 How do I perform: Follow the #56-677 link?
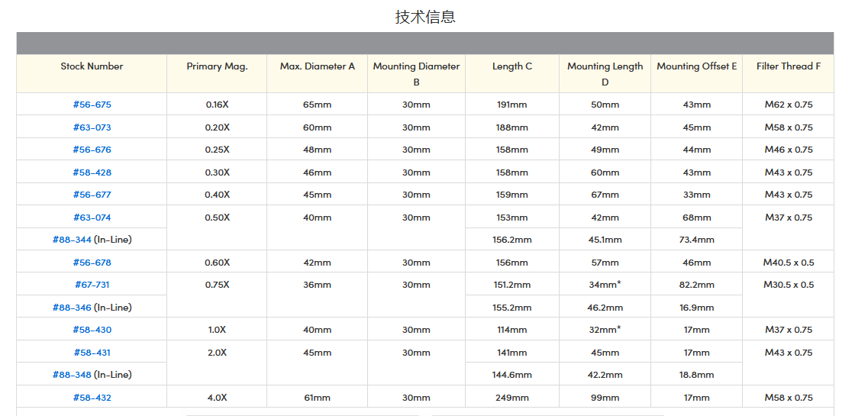coord(92,195)
